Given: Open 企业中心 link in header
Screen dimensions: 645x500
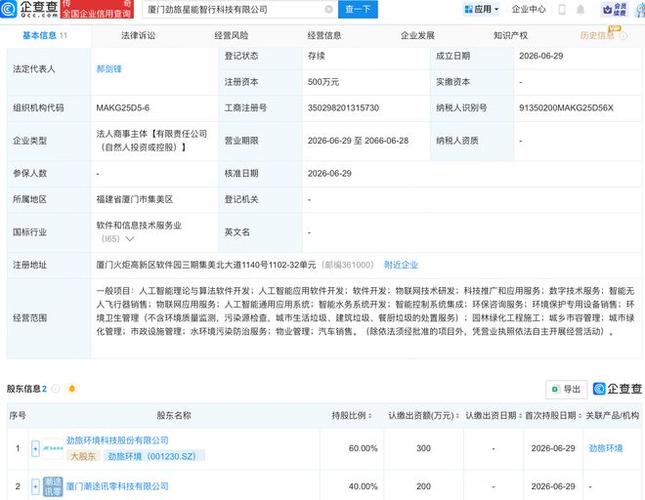Looking at the screenshot, I should click(529, 9).
